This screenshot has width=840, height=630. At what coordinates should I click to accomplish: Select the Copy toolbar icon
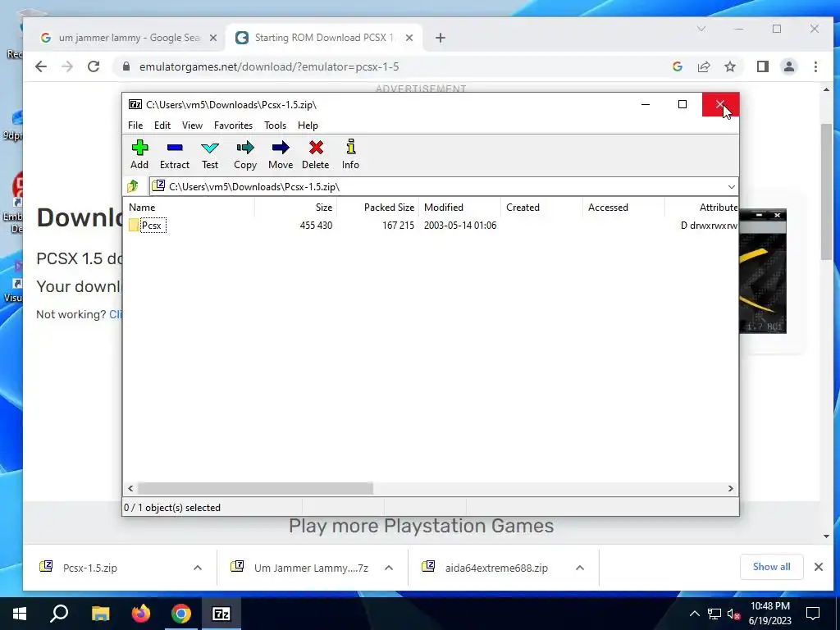[245, 154]
